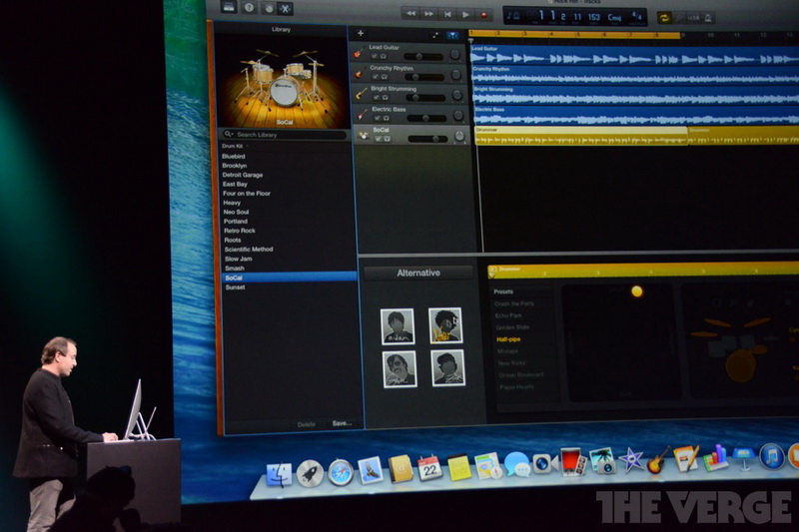Image resolution: width=799 pixels, height=532 pixels.
Task: Open the Alternative genre dropdown
Action: (418, 272)
